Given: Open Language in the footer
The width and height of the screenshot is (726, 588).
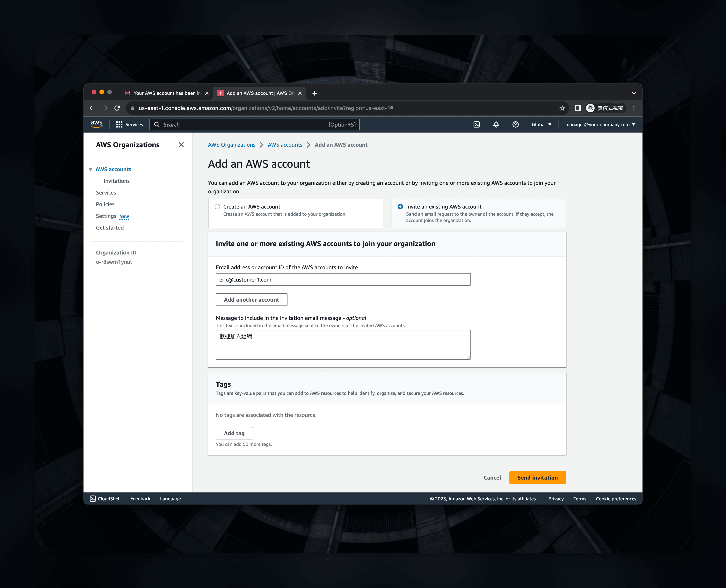Looking at the screenshot, I should 170,499.
